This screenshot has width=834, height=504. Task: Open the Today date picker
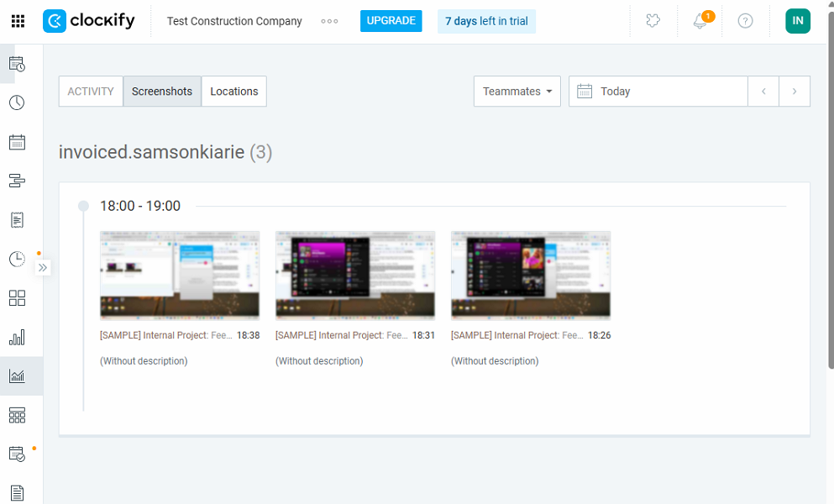point(613,91)
